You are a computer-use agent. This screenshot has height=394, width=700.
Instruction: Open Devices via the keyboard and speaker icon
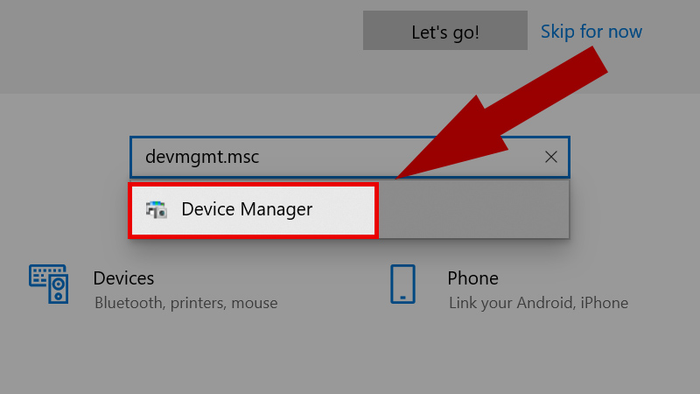click(49, 284)
